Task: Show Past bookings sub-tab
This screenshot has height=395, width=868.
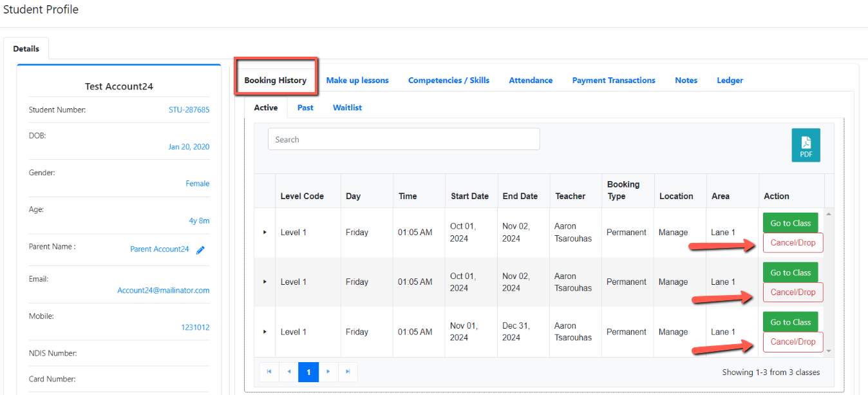Action: click(x=305, y=108)
